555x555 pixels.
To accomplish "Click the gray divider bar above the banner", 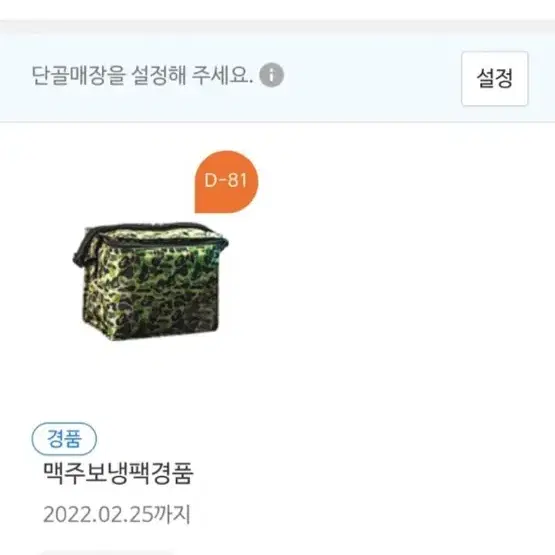I will point(278,27).
